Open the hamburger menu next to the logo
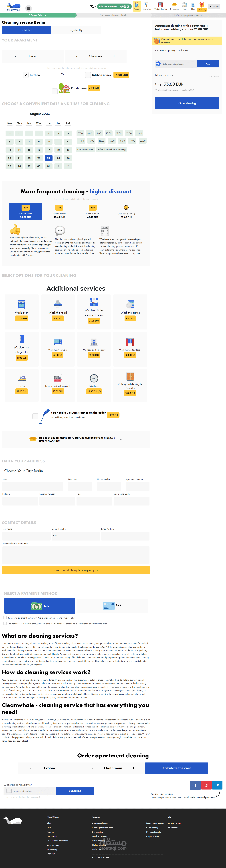226x868 pixels. 29,8
